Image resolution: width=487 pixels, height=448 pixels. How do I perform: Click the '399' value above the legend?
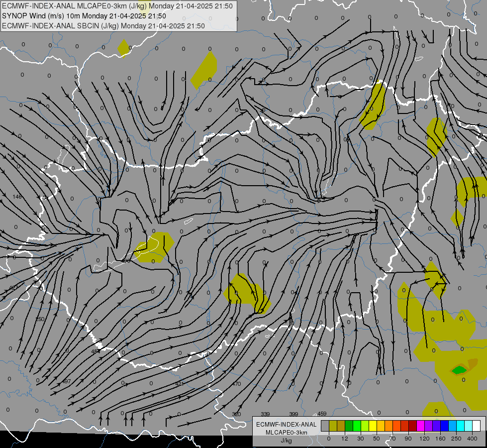[x=293, y=414]
